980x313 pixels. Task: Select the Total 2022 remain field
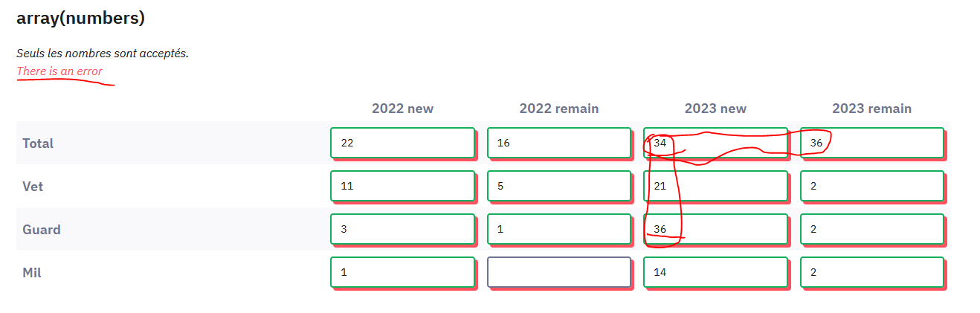(559, 143)
